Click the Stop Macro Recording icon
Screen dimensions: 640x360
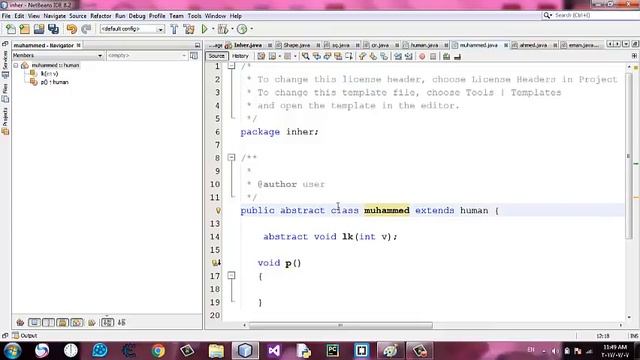pos(433,56)
